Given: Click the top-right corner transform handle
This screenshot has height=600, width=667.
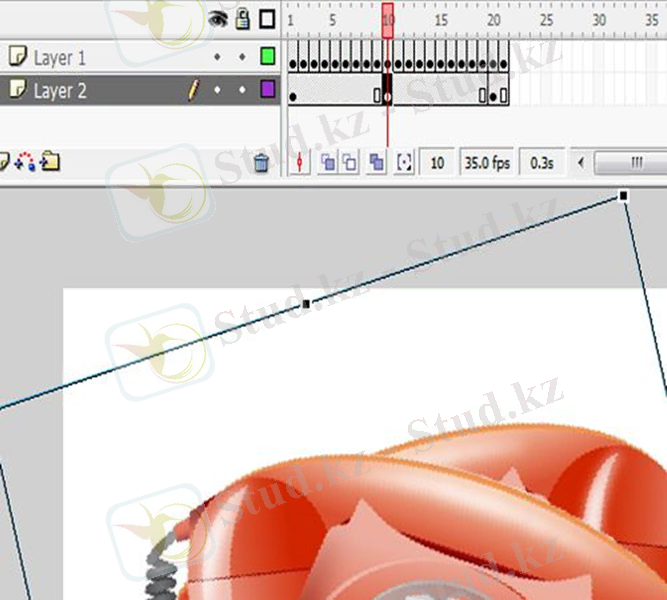Looking at the screenshot, I should coord(623,196).
